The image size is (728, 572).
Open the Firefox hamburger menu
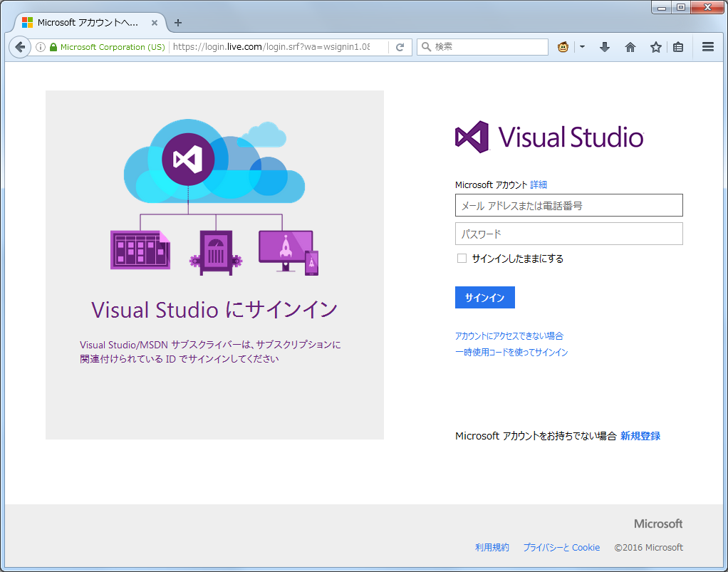point(708,47)
